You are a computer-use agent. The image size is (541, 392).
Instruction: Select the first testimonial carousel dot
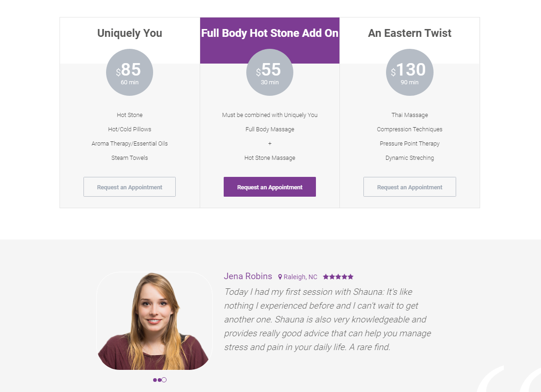[155, 380]
